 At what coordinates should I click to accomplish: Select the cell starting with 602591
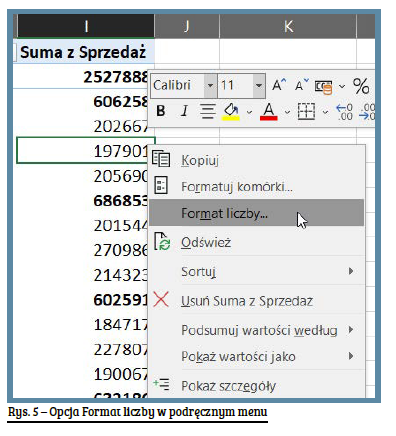click(x=81, y=300)
